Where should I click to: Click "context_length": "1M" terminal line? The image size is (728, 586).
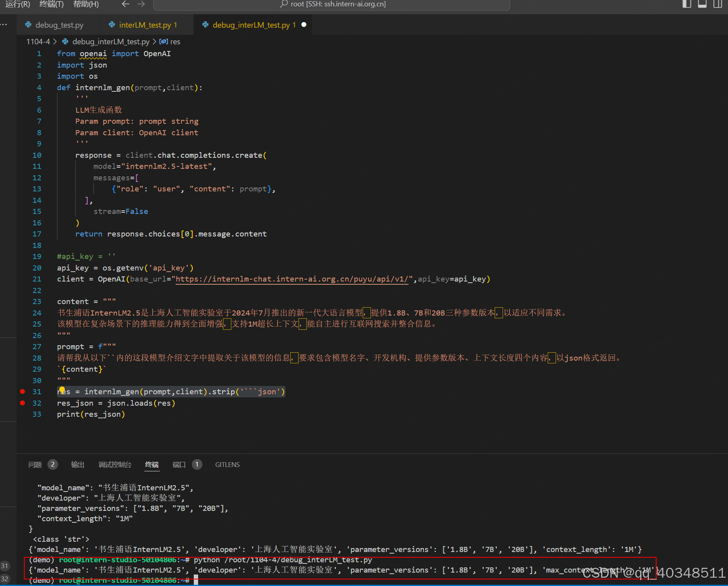[x=85, y=519]
